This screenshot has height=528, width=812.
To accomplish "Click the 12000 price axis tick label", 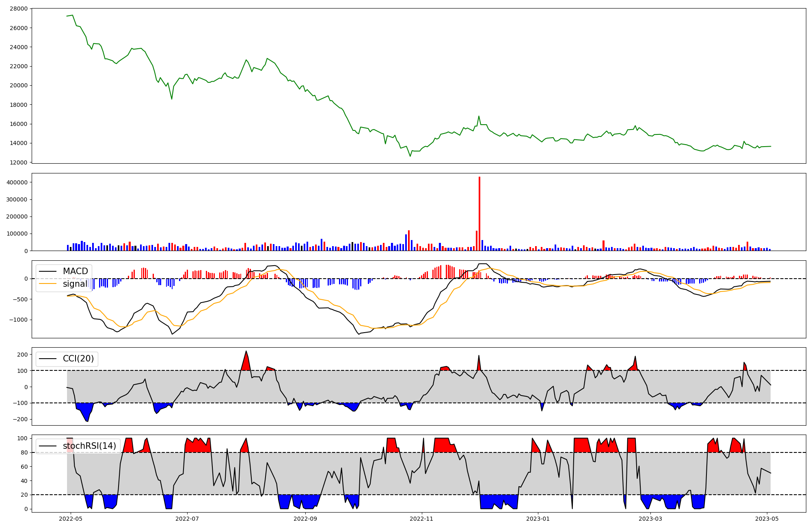I will tap(18, 162).
